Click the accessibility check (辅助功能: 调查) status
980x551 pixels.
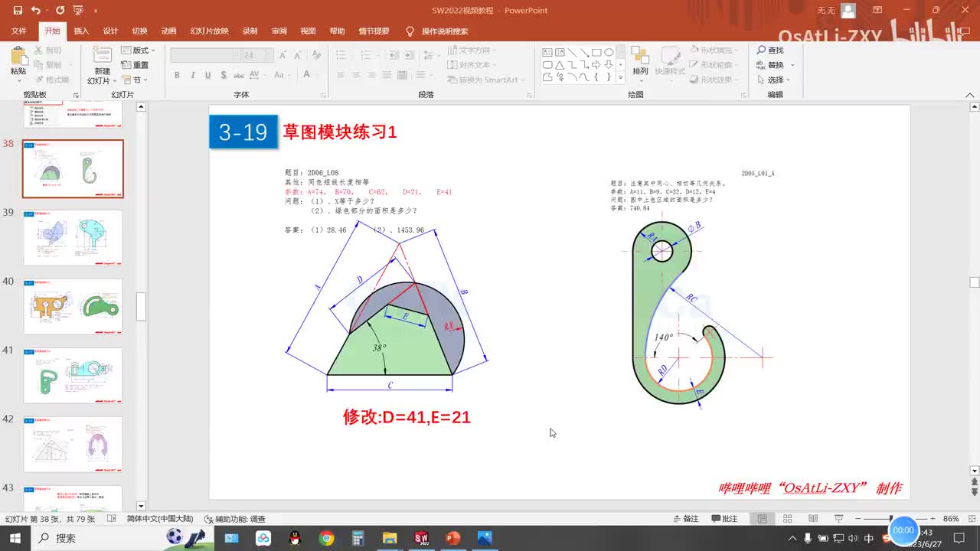click(x=235, y=519)
